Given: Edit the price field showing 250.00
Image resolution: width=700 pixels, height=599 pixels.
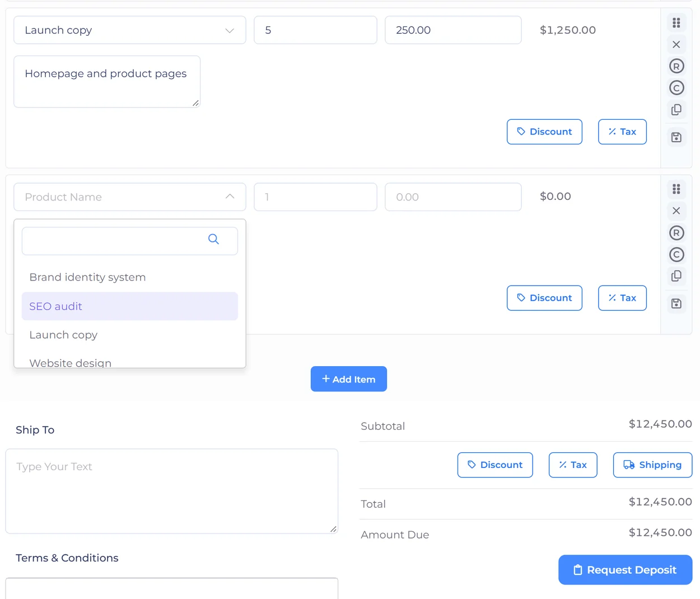Looking at the screenshot, I should 453,30.
